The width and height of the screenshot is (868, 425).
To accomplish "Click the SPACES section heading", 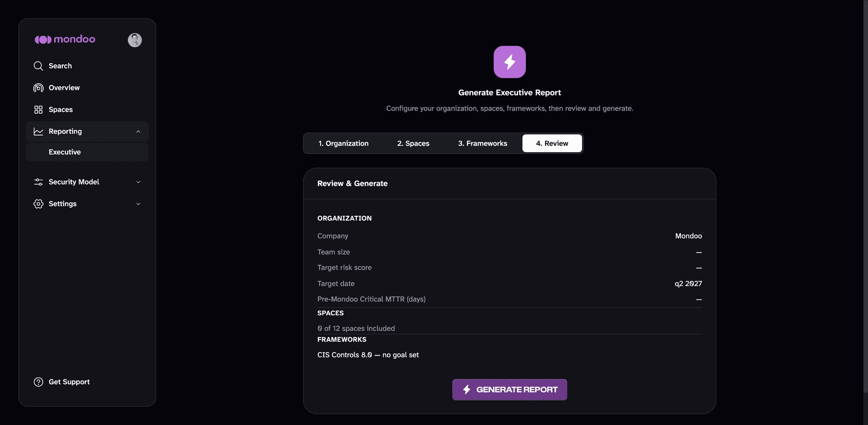I will [330, 313].
